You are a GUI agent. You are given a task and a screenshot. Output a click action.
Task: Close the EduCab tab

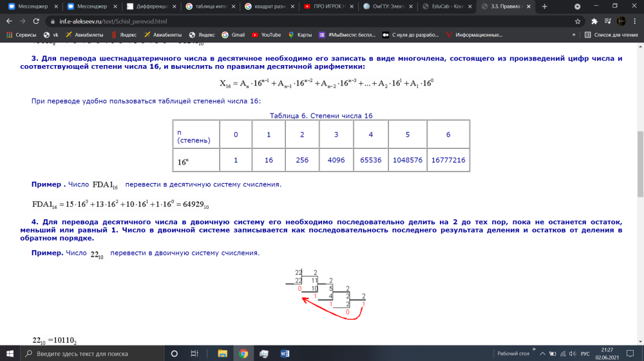(x=470, y=6)
